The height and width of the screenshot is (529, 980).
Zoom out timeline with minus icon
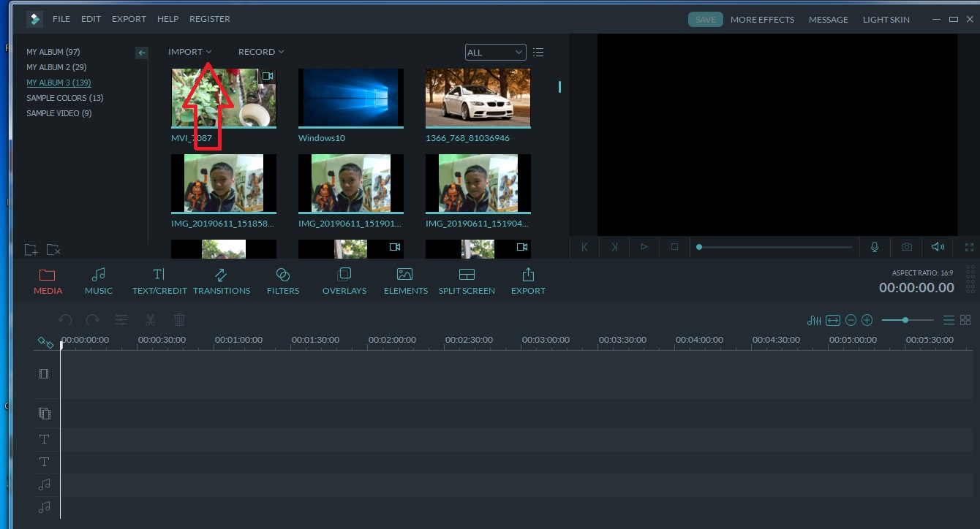[x=851, y=320]
